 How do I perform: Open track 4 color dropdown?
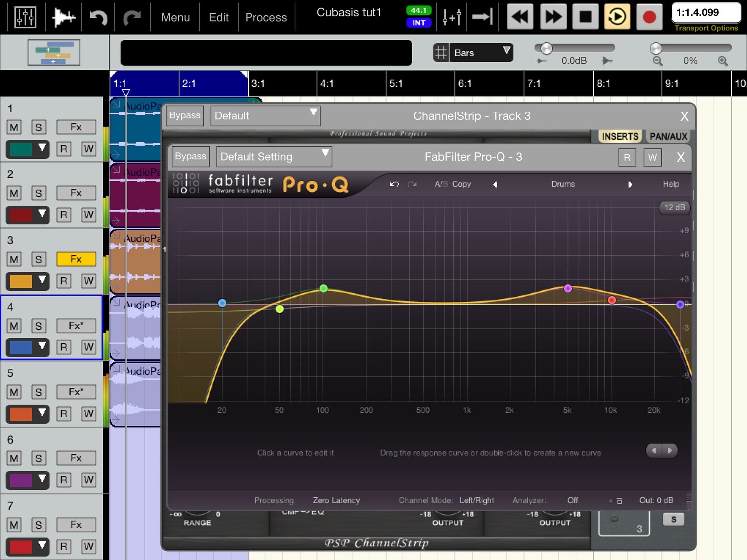pyautogui.click(x=27, y=347)
